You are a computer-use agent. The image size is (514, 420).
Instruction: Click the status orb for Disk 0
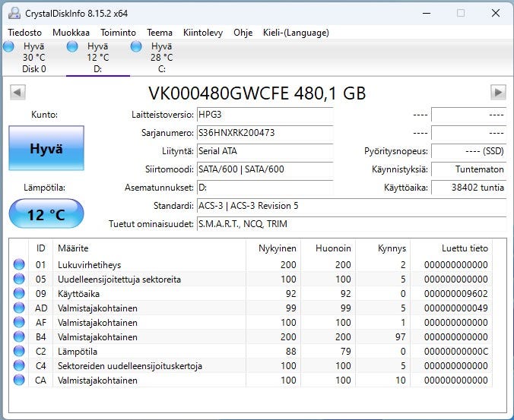(x=9, y=46)
